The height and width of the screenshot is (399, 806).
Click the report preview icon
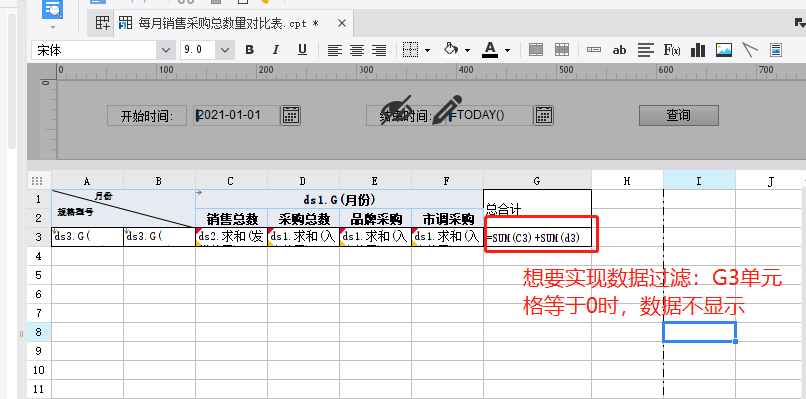click(x=53, y=9)
